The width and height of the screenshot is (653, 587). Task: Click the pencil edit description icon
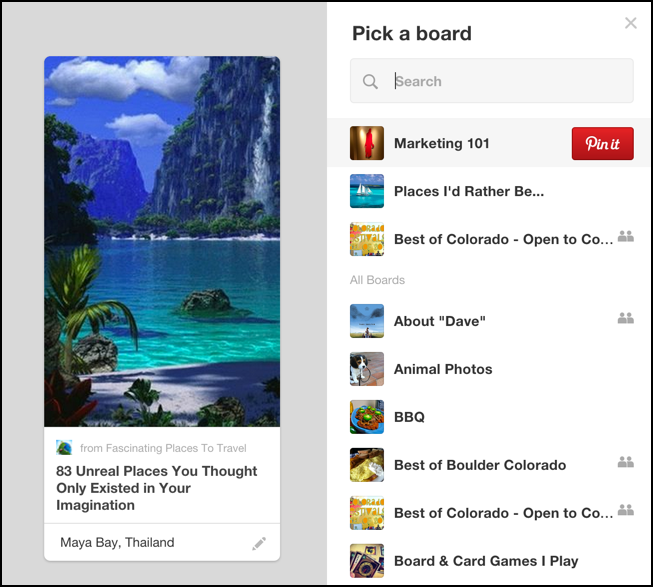pyautogui.click(x=259, y=544)
